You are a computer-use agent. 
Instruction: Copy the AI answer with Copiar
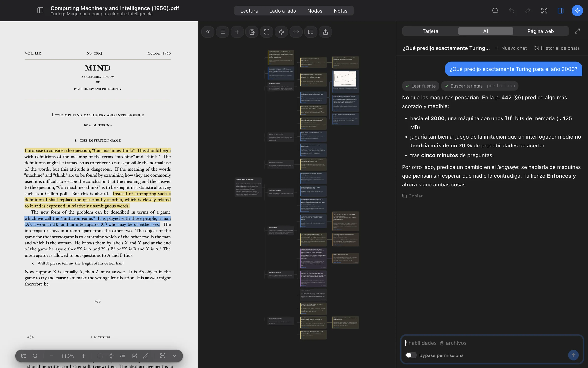(412, 196)
